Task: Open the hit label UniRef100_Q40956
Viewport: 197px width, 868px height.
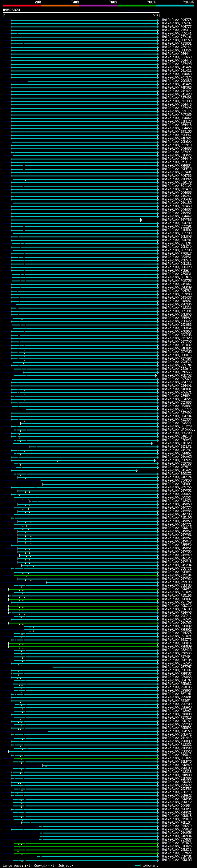Action: tap(177, 833)
